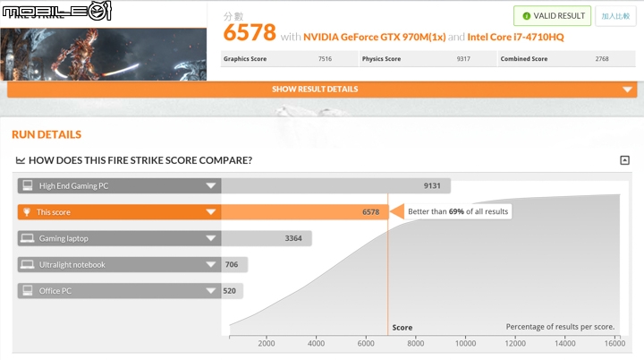Open the NVIDIA GeForce GTX 970M(1x) link
Image resolution: width=644 pixels, height=360 pixels.
(x=374, y=37)
